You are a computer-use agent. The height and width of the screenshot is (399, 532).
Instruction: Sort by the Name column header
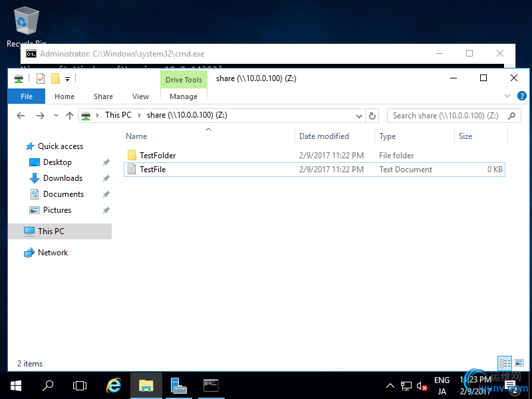[x=136, y=136]
